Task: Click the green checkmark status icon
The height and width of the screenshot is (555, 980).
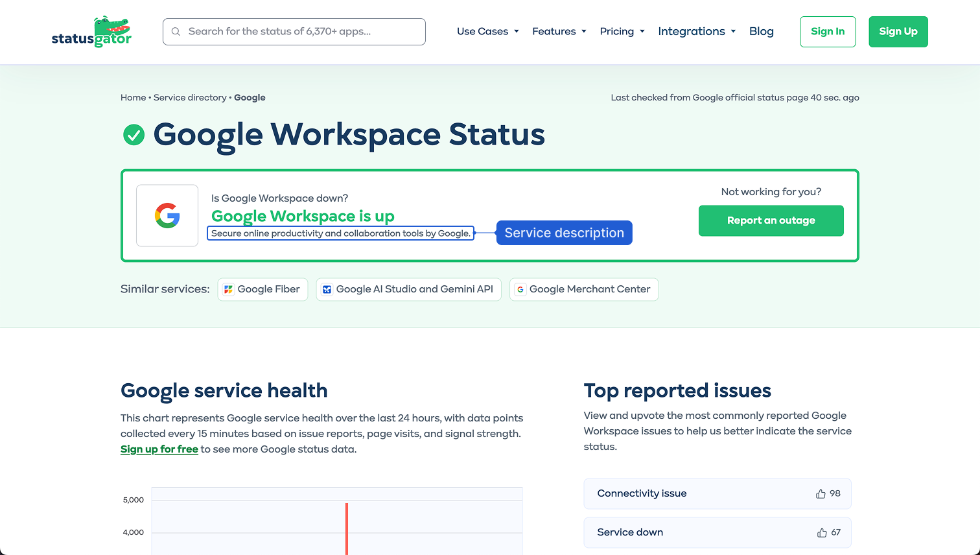Action: [134, 135]
